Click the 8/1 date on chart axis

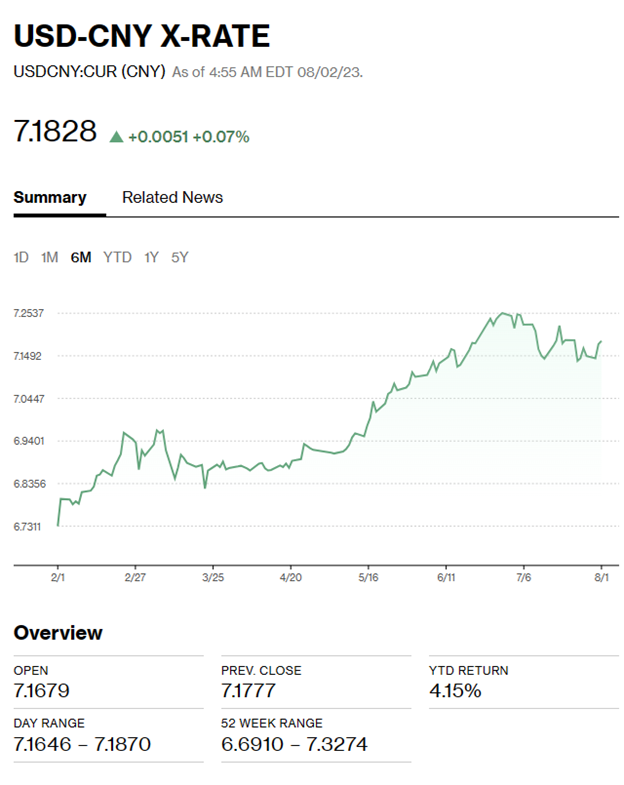pyautogui.click(x=601, y=577)
